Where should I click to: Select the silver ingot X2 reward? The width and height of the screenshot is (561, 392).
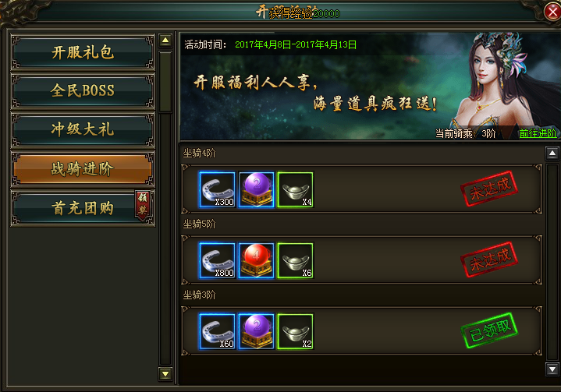tap(296, 331)
